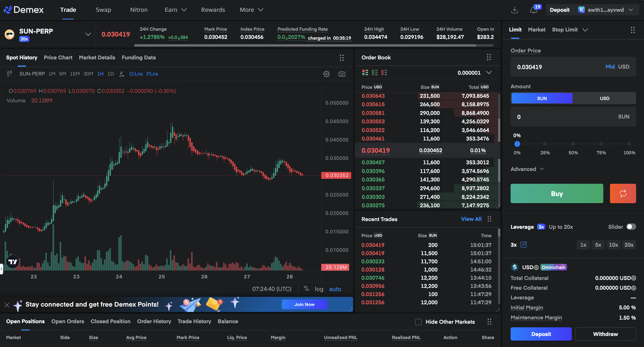Select USD amount unit toggle
Screen dimensions: 644x347
click(604, 98)
